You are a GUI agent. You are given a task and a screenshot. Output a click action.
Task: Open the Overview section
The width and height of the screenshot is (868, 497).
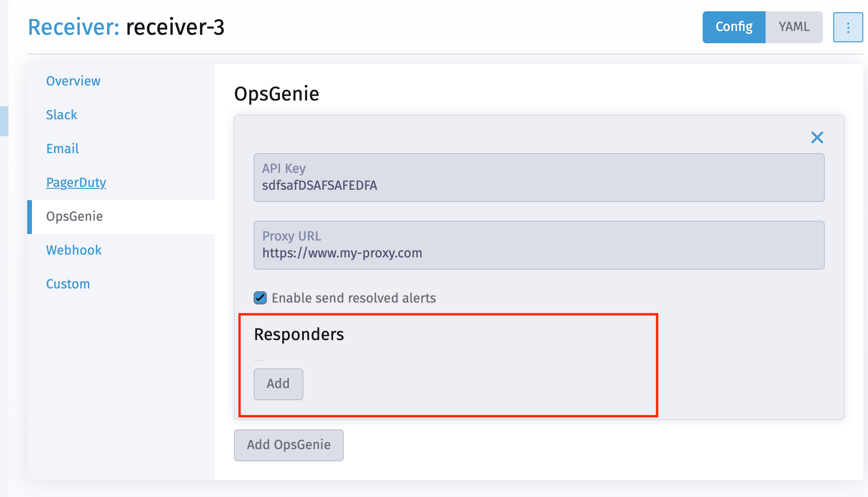[73, 81]
